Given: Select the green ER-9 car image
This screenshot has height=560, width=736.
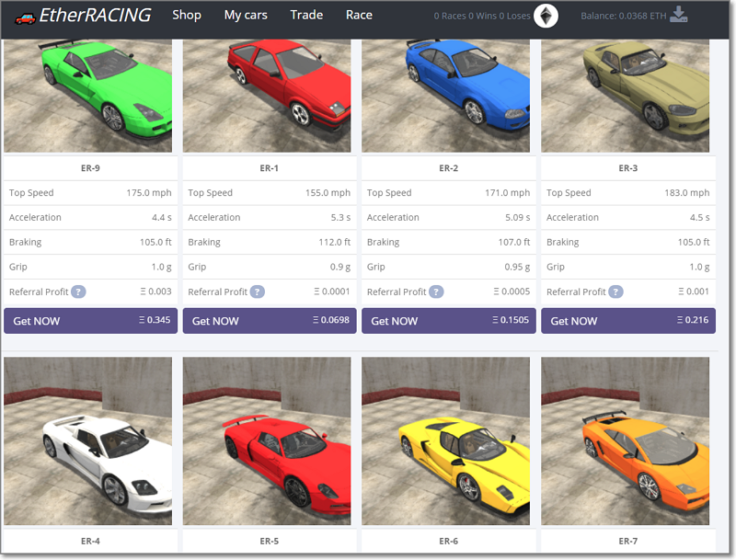Looking at the screenshot, I should tap(87, 96).
